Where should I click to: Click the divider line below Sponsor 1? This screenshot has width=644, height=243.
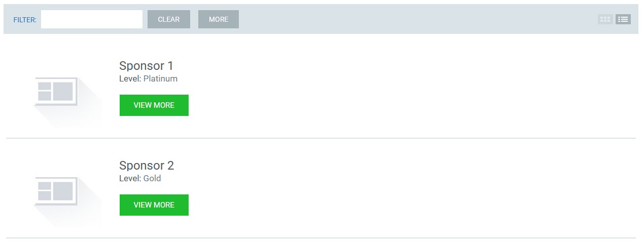tap(321, 138)
